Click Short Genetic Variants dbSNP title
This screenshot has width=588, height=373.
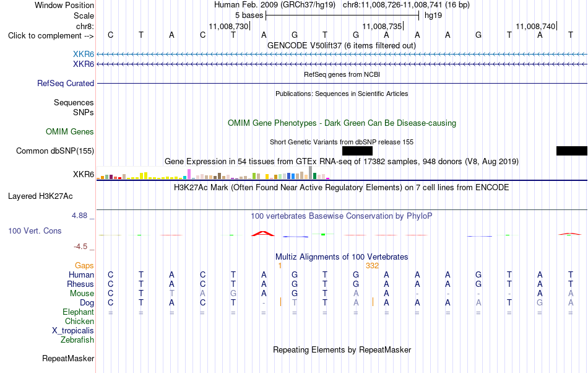click(342, 143)
